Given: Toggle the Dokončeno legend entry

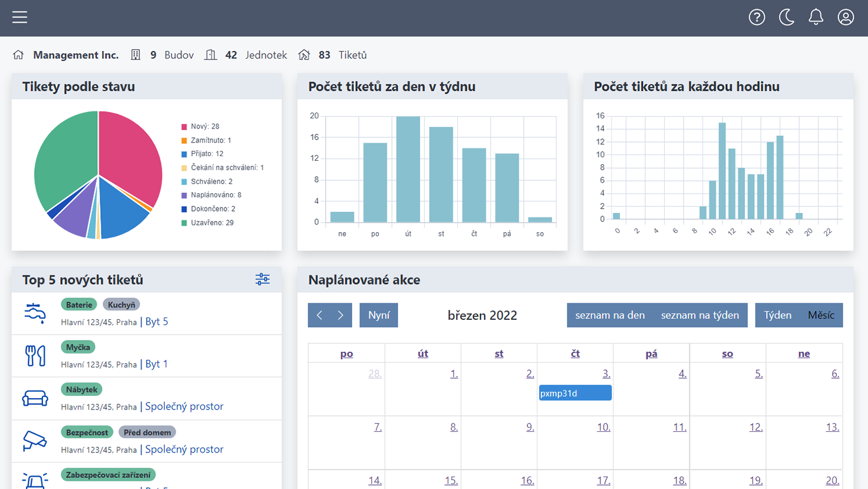Looking at the screenshot, I should click(x=209, y=209).
